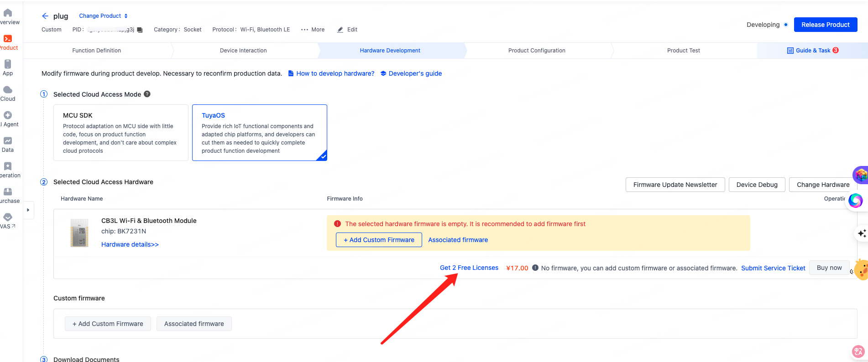Open Hardware details link

[130, 245]
